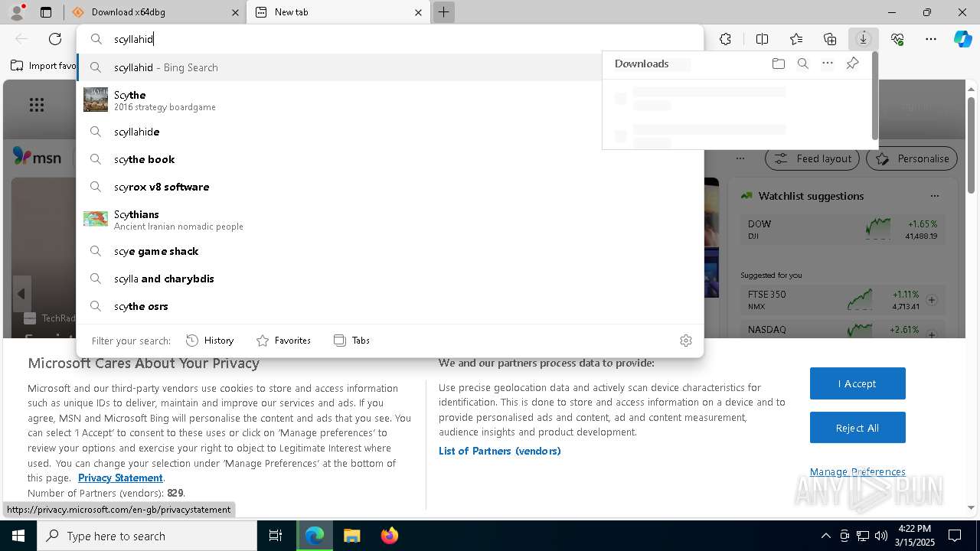Image resolution: width=980 pixels, height=551 pixels.
Task: Open more options in Downloads panel
Action: pyautogui.click(x=828, y=64)
